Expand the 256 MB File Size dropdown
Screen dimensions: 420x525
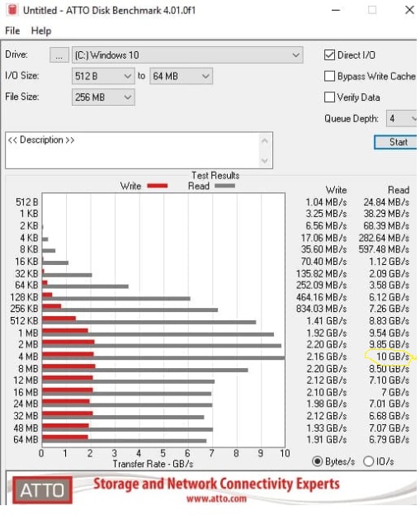point(103,97)
